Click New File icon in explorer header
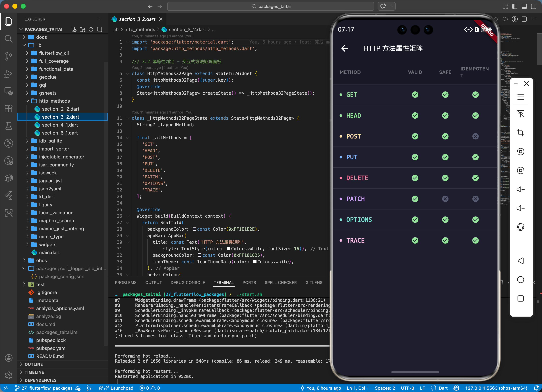 [x=74, y=29]
